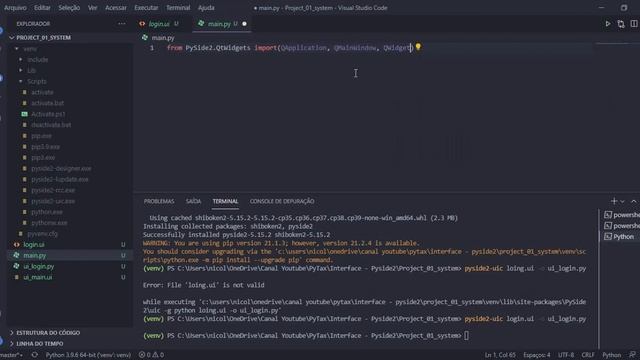Screen dimensions: 640x360
Task: Open activate file in Scripts
Action: click(x=42, y=92)
